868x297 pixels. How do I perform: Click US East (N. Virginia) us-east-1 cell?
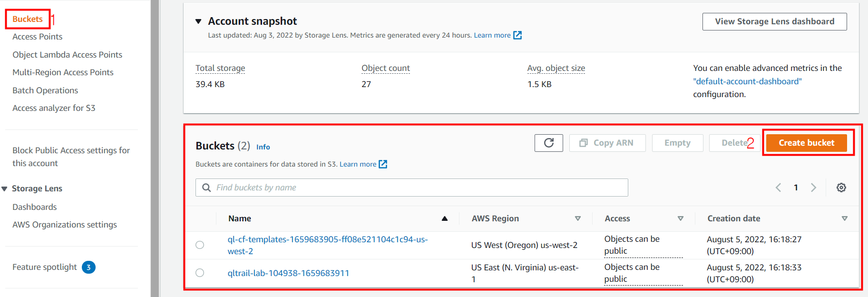(x=525, y=273)
